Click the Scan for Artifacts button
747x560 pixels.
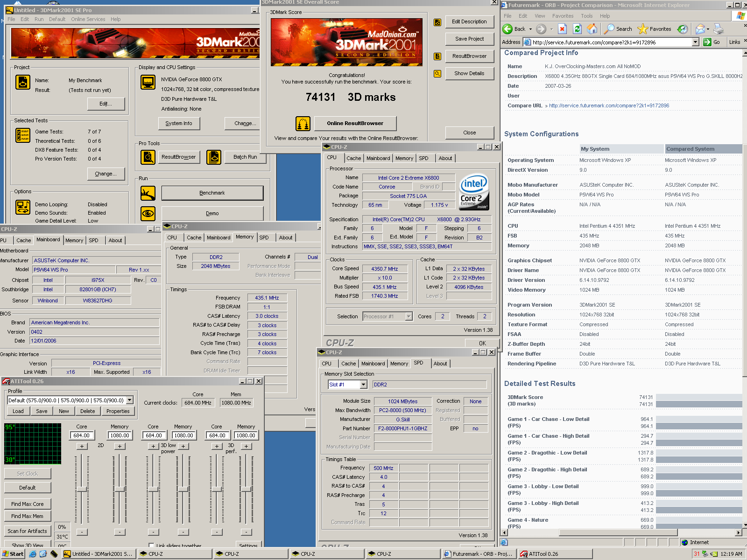[x=28, y=531]
